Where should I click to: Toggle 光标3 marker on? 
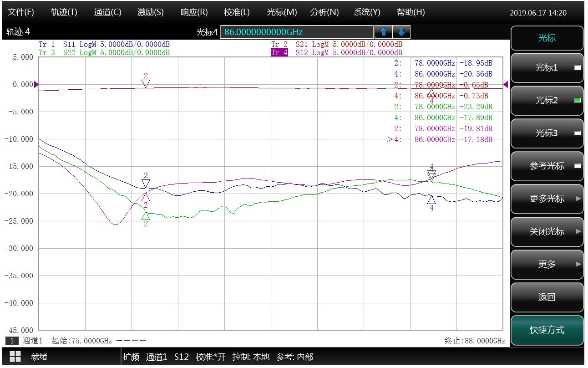click(547, 133)
